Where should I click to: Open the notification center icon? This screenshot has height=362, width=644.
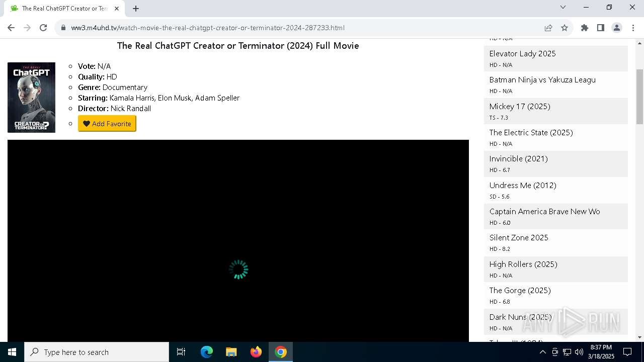(x=627, y=352)
